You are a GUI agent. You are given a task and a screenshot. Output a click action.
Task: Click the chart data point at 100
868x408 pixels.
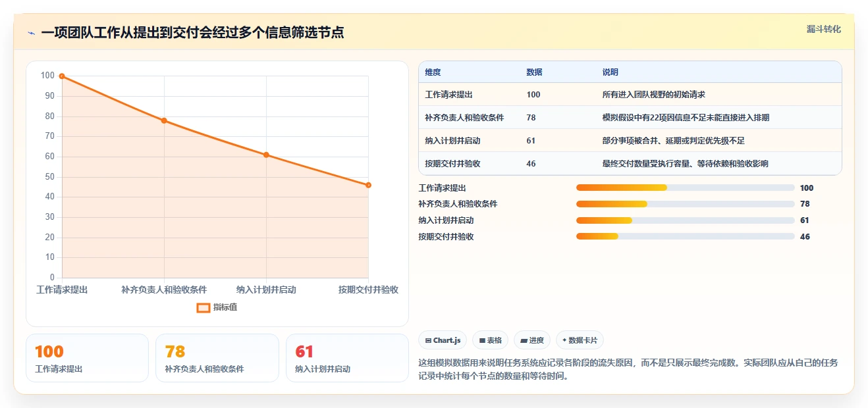click(62, 76)
